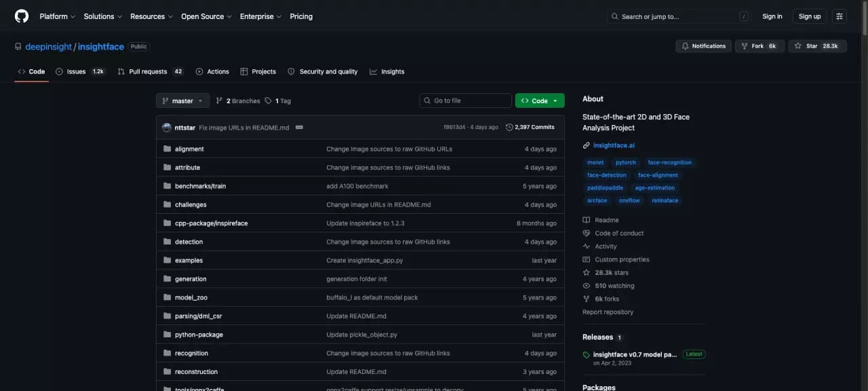868x391 pixels.
Task: Click the folder icon for cpp-package/inspireface
Action: click(x=167, y=223)
